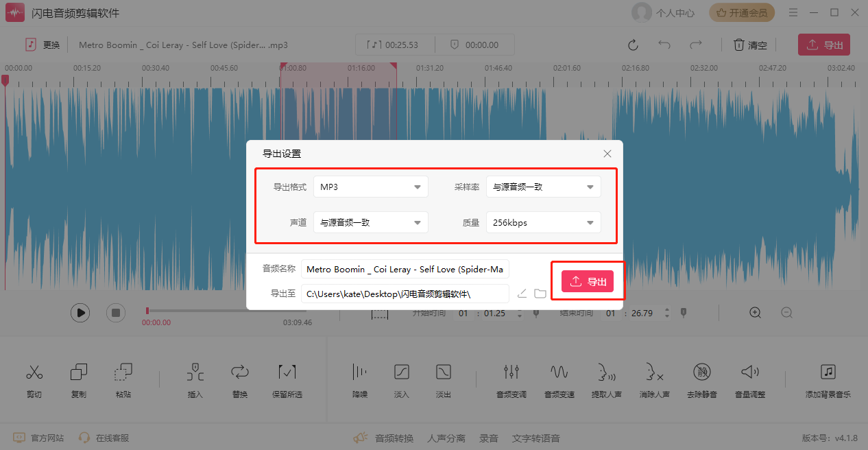This screenshot has width=868, height=450.
Task: Select the 降噪 noise reduction tool
Action: point(360,381)
